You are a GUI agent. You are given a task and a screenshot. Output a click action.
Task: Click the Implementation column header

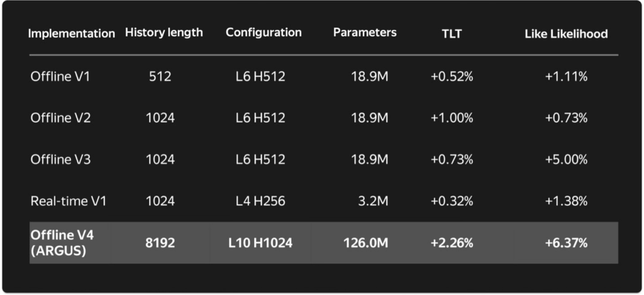coord(71,34)
